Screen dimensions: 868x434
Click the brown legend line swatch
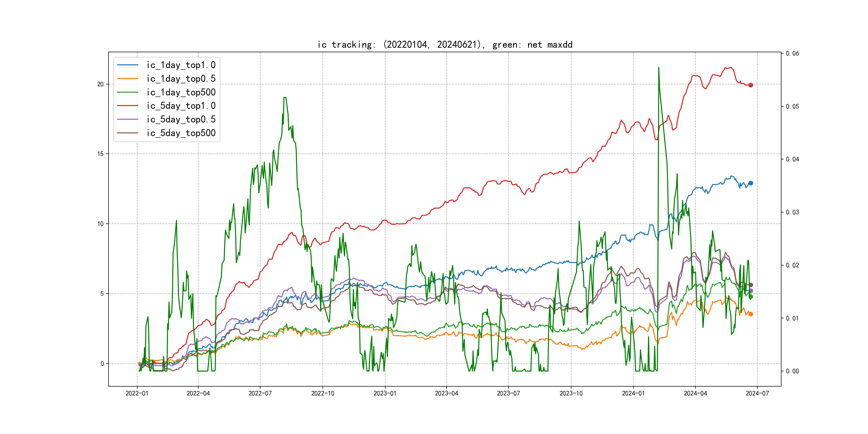[x=127, y=133]
